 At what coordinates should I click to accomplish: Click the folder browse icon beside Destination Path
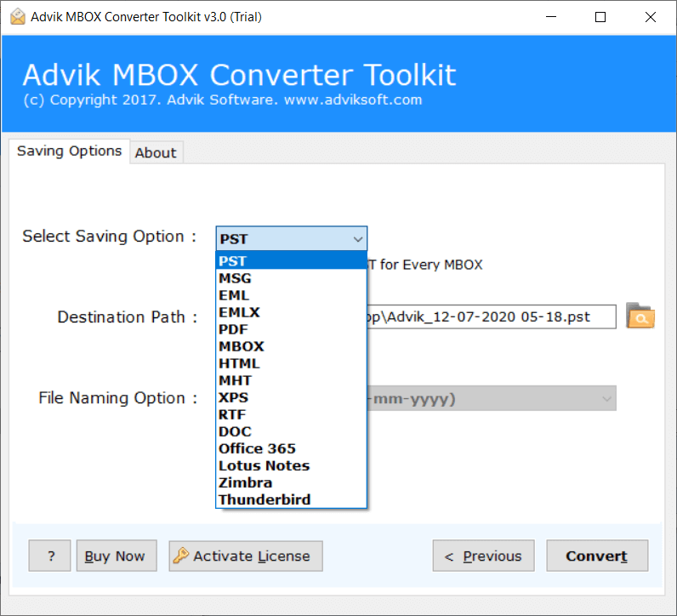tap(640, 317)
